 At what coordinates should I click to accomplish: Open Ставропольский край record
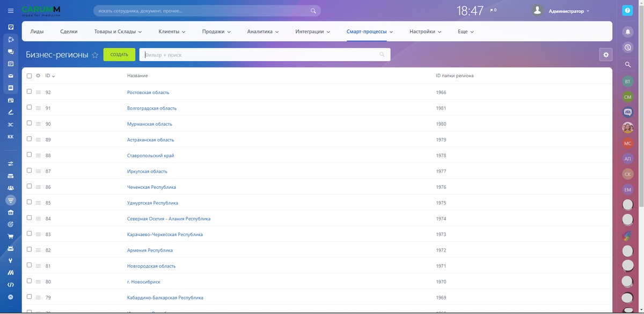(x=151, y=156)
